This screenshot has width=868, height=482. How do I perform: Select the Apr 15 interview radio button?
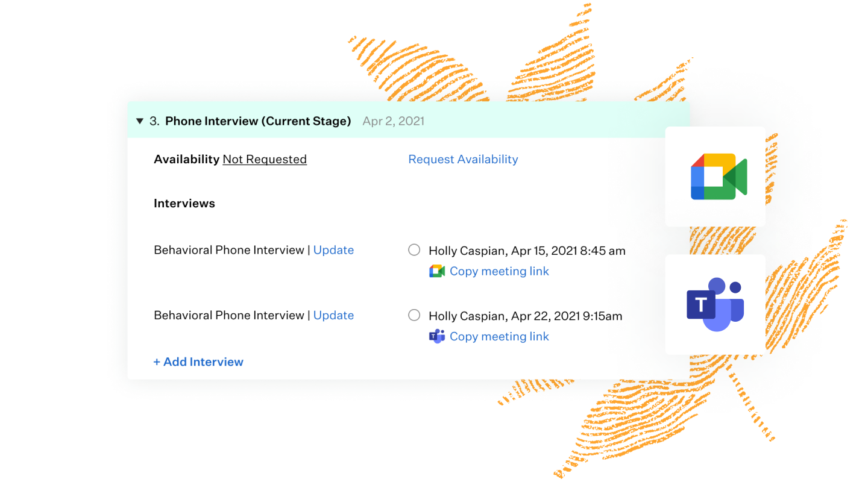coord(414,250)
